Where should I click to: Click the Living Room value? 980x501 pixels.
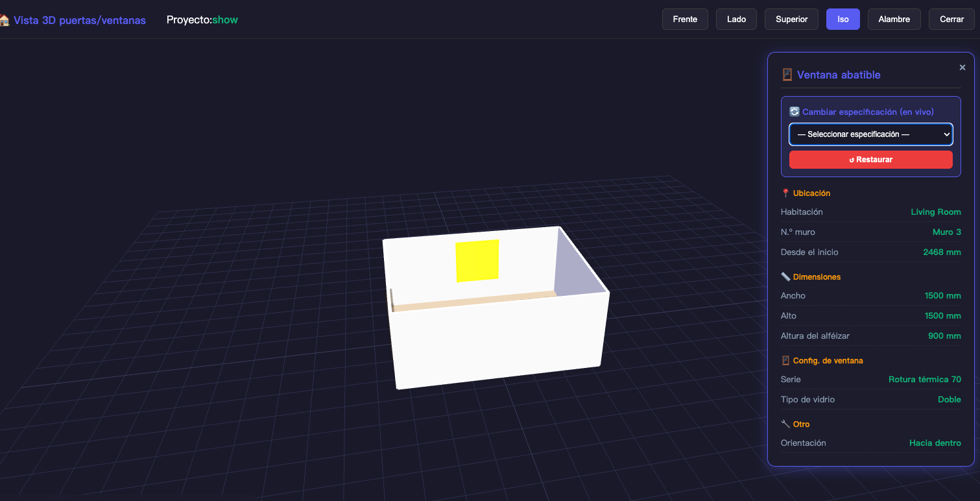pyautogui.click(x=936, y=212)
